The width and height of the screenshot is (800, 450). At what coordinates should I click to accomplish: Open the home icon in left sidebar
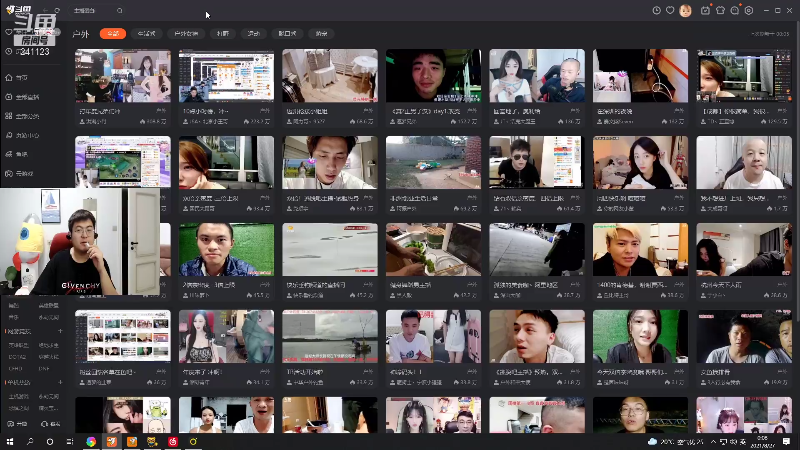pos(9,78)
